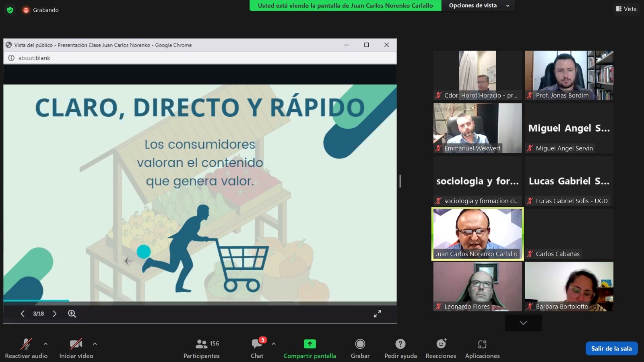Click the slide magnifier zoom icon
Image resolution: width=644 pixels, height=362 pixels.
pyautogui.click(x=72, y=314)
